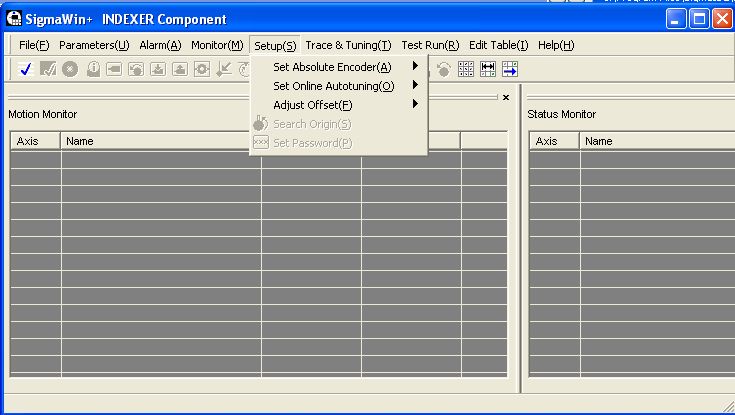Open the File(F) menu
Image resolution: width=735 pixels, height=415 pixels.
(34, 45)
